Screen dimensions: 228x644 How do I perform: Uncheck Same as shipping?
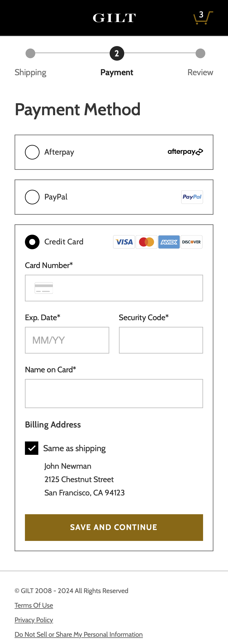point(32,448)
